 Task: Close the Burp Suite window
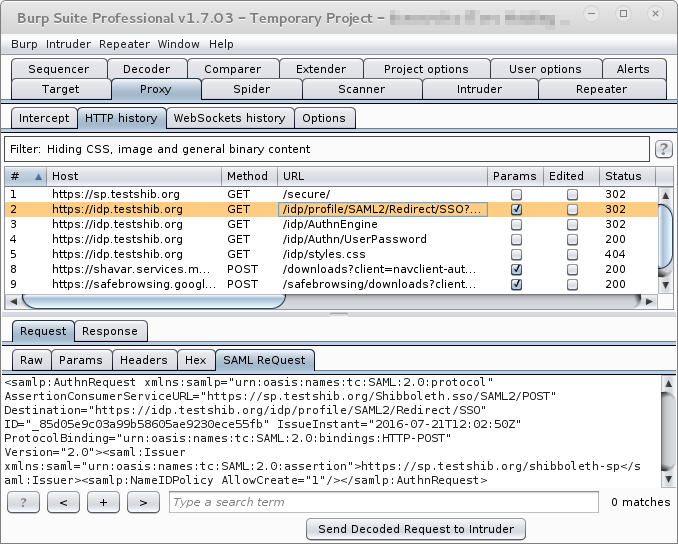655,14
